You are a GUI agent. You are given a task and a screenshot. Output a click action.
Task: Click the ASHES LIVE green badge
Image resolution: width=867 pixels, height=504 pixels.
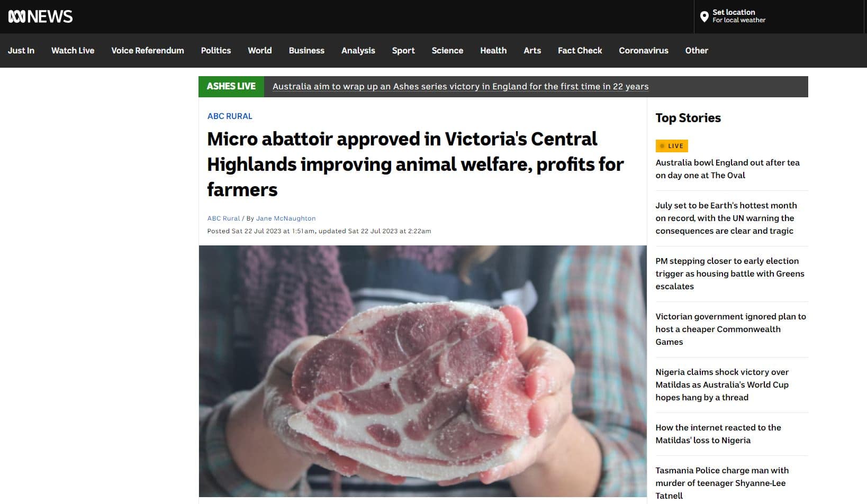tap(231, 86)
